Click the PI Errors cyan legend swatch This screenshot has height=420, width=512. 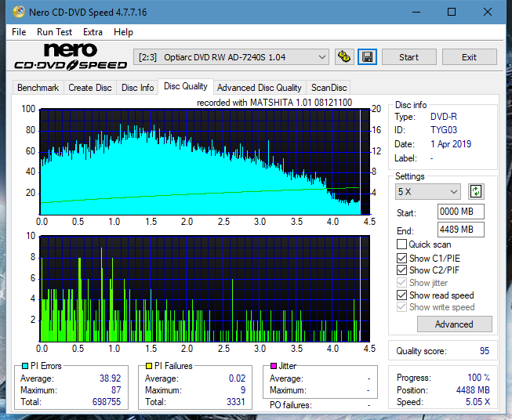point(25,366)
